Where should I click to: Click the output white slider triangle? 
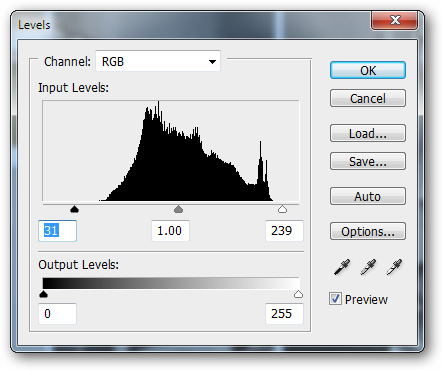pyautogui.click(x=298, y=294)
